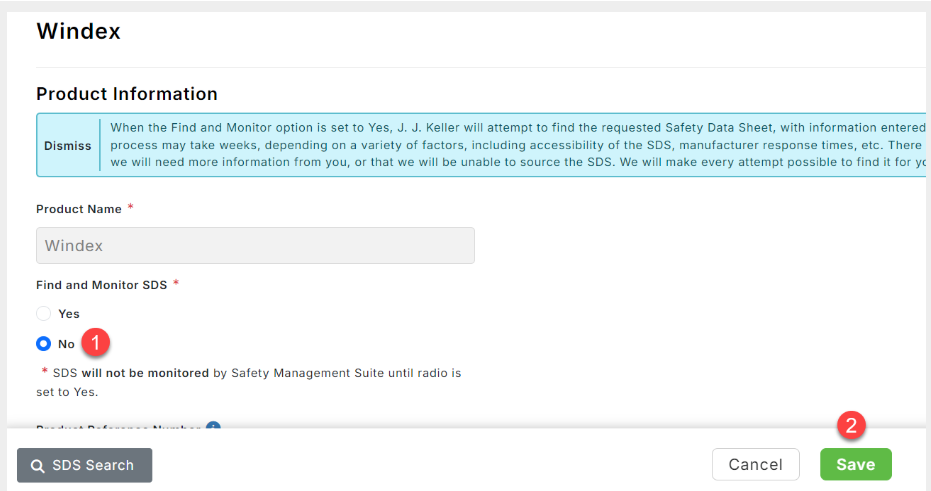Click the Find and Monitor SDS label
Viewport: 931px width, 491px height.
[102, 285]
